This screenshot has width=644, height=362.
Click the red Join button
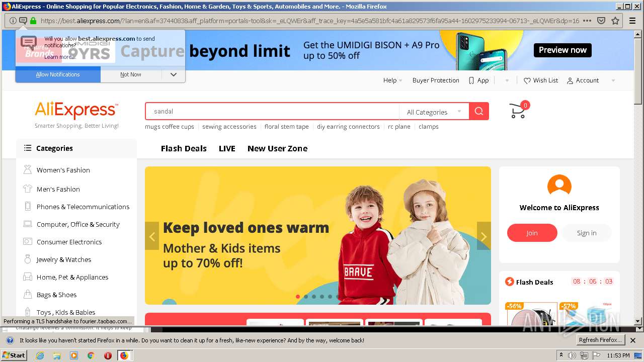[x=532, y=233]
